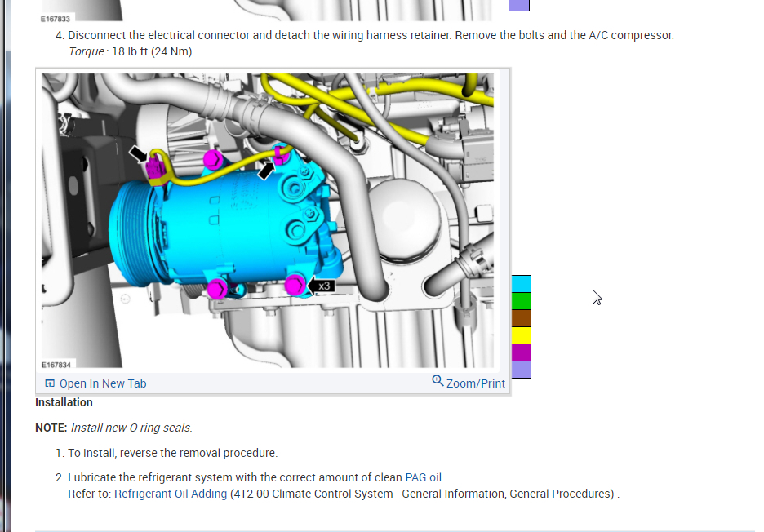Viewport: 764px width, 532px height.
Task: Click the E167833 image label
Action: 55,19
